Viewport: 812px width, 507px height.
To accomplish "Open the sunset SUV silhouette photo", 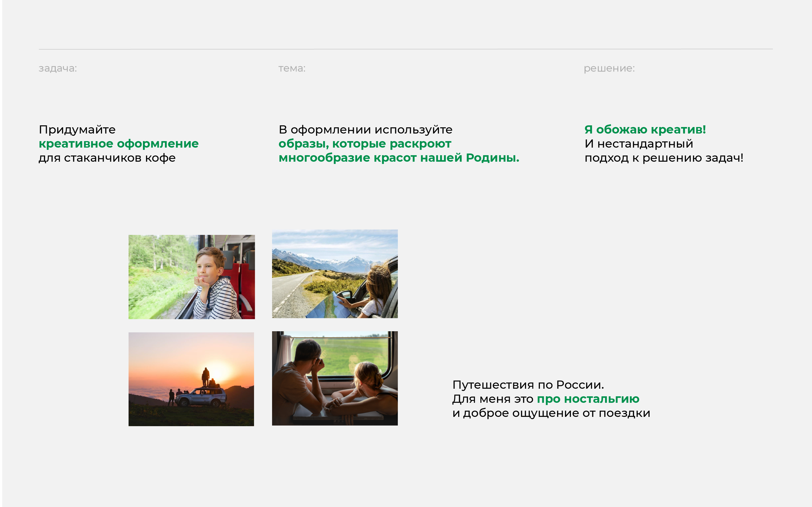I will coord(191,379).
